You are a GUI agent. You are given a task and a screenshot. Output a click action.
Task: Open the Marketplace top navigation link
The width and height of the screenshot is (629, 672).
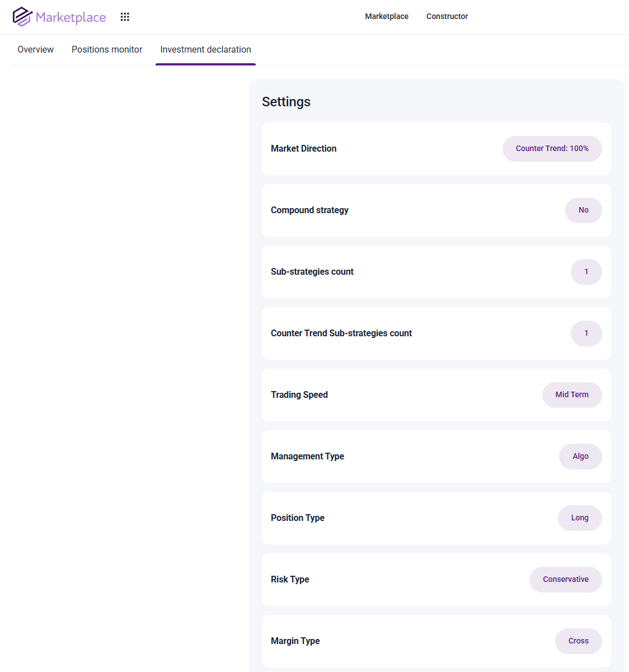pos(387,16)
